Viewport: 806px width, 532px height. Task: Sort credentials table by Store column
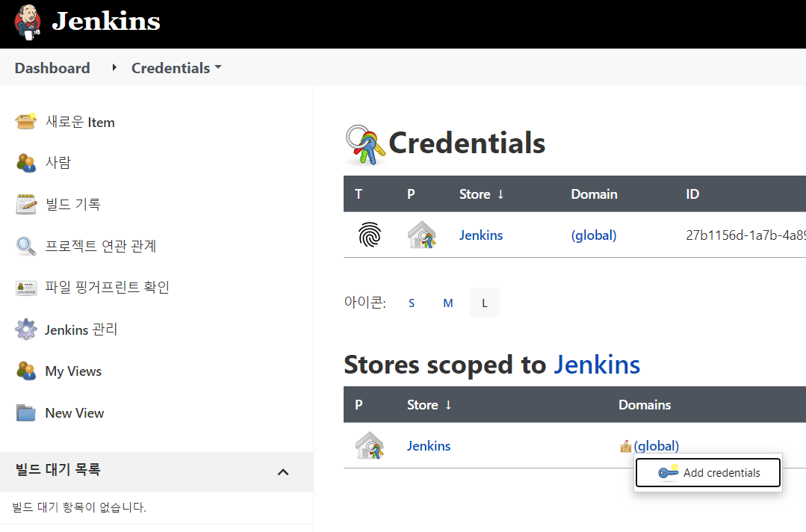point(481,194)
